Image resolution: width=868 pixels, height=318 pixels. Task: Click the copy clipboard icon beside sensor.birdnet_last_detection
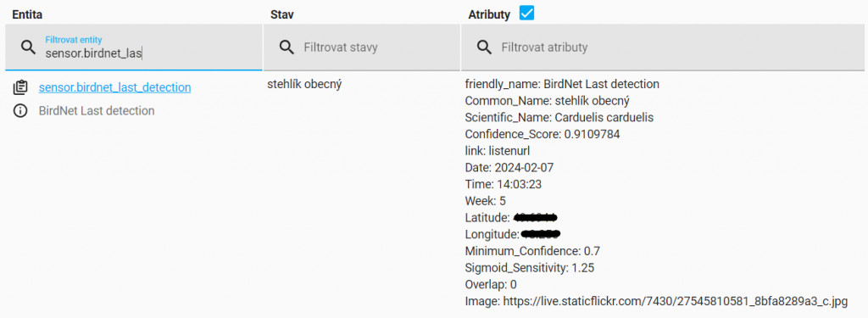pyautogui.click(x=20, y=87)
